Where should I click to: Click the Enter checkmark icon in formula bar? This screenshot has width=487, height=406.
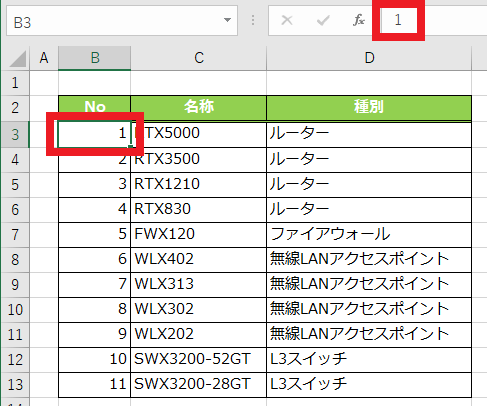(323, 21)
